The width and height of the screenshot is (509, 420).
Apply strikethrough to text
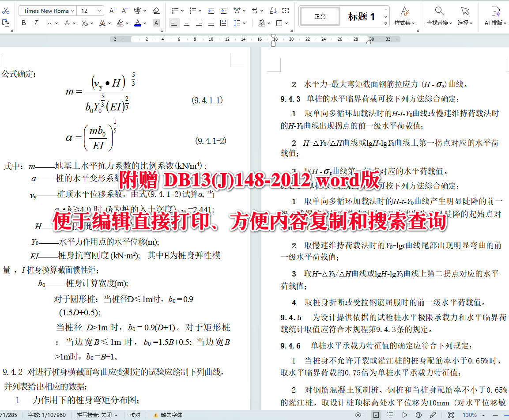point(67,23)
